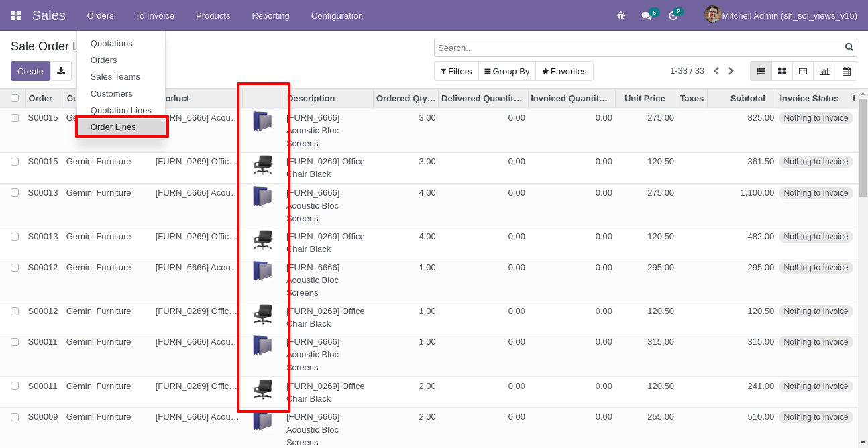Sort by Description column header
Image resolution: width=868 pixels, height=448 pixels.
click(x=329, y=98)
